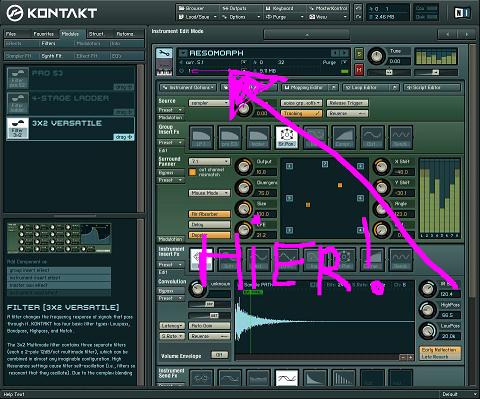Image resolution: width=480 pixels, height=399 pixels.
Task: Open the 7.1 output format dropdown
Action: [209, 161]
